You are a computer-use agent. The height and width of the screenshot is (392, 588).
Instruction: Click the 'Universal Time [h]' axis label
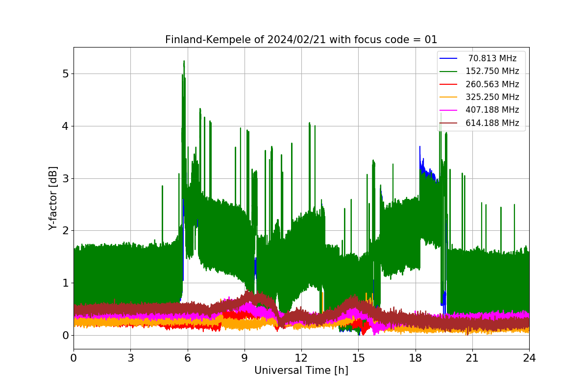coord(301,371)
